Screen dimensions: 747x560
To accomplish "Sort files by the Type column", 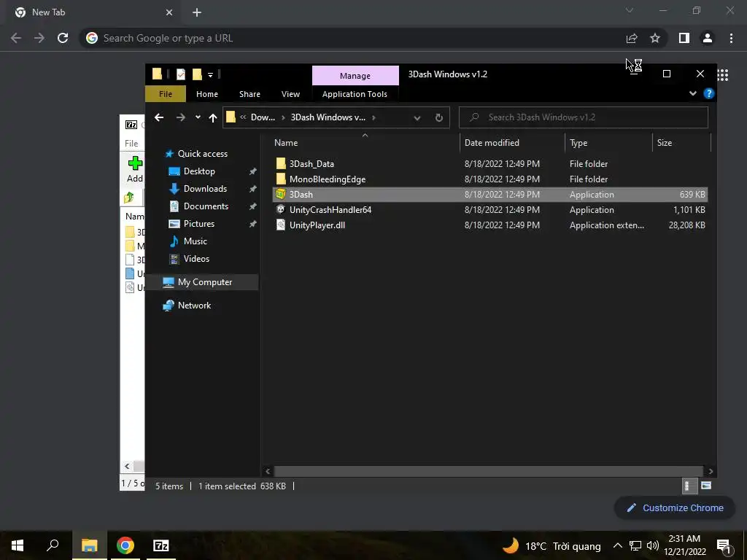I will point(578,143).
